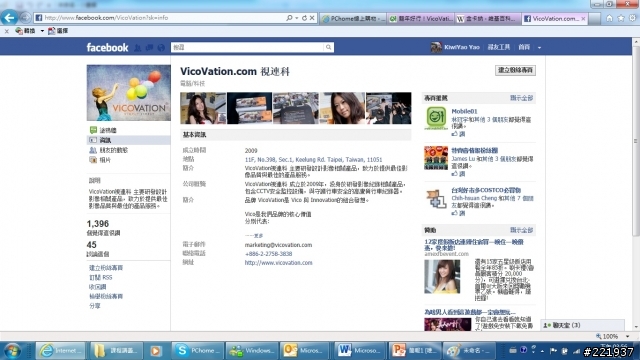Close the active VicoVation.com tab
Viewport: 640px width, 360px height.
coord(583,18)
